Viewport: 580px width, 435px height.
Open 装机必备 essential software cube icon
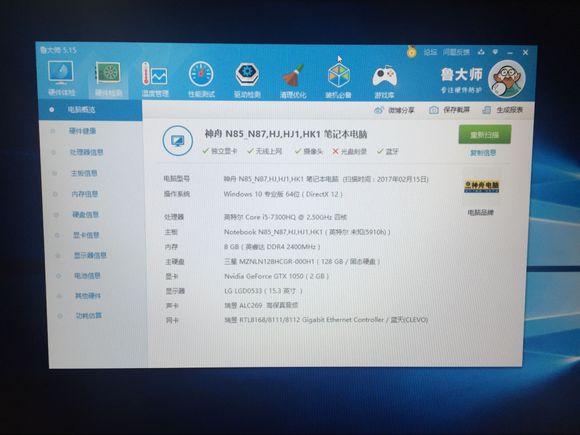338,81
